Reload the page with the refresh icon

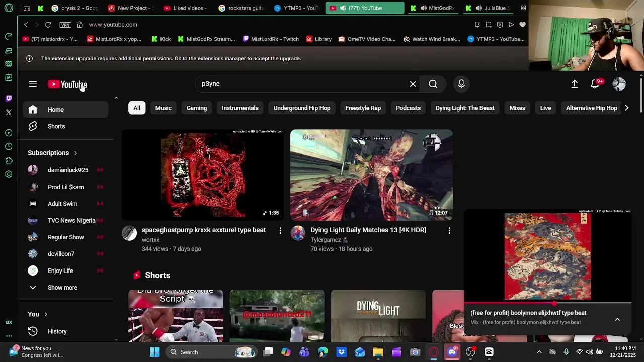point(48,25)
